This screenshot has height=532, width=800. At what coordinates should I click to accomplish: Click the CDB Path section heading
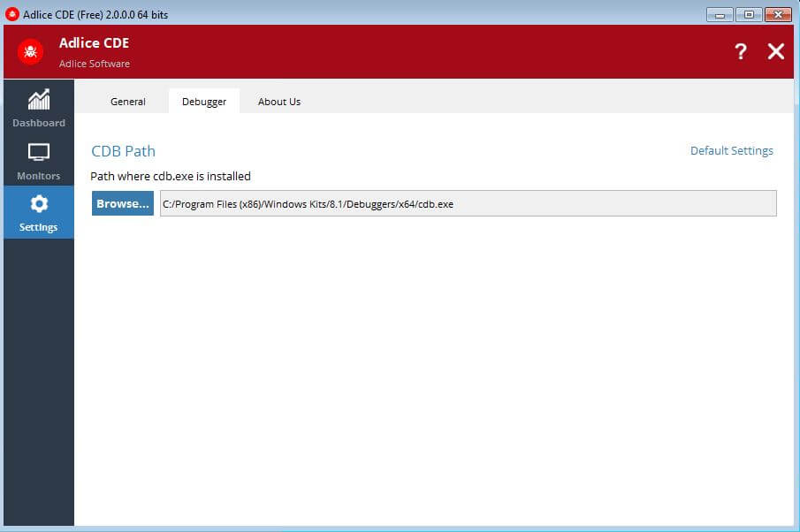pyautogui.click(x=123, y=151)
